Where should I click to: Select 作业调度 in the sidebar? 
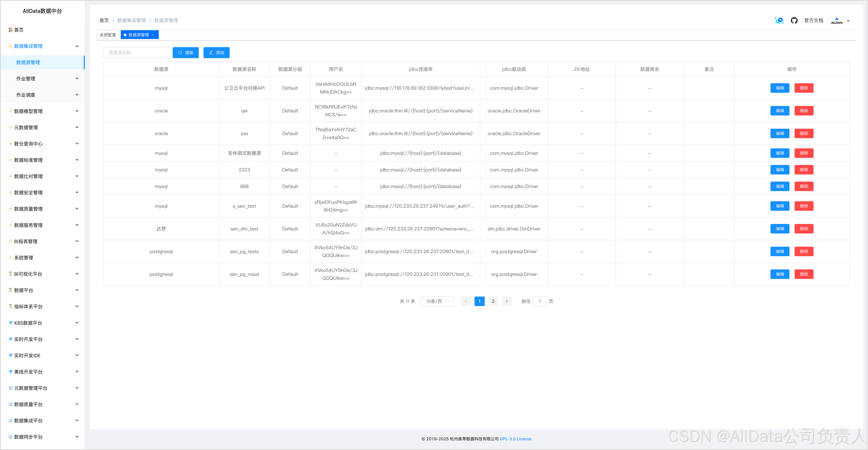coord(26,95)
